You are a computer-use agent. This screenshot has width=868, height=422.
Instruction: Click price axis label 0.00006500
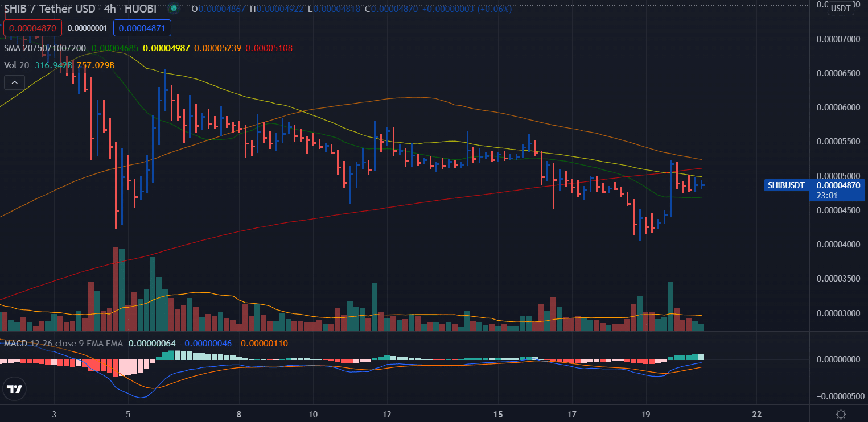tap(838, 73)
